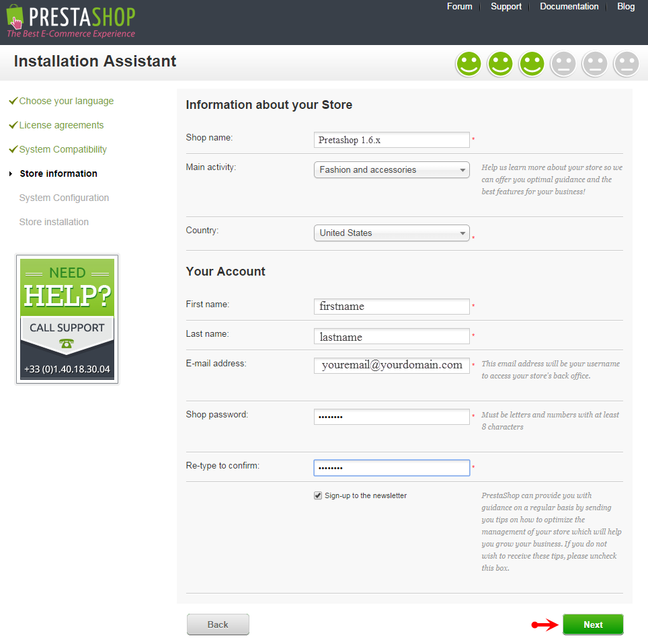Click the second green smiley progress icon

click(x=500, y=64)
